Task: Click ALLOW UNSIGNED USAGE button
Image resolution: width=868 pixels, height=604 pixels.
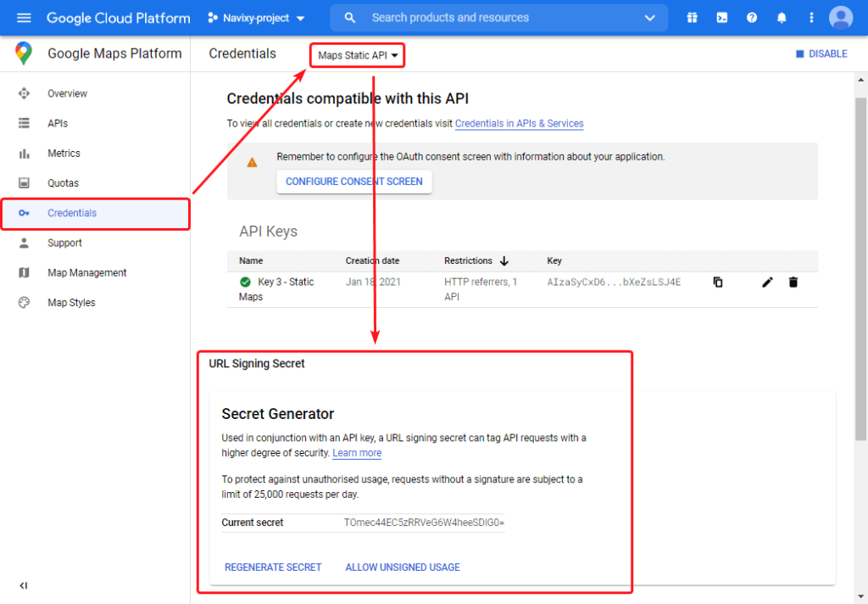Action: [403, 568]
